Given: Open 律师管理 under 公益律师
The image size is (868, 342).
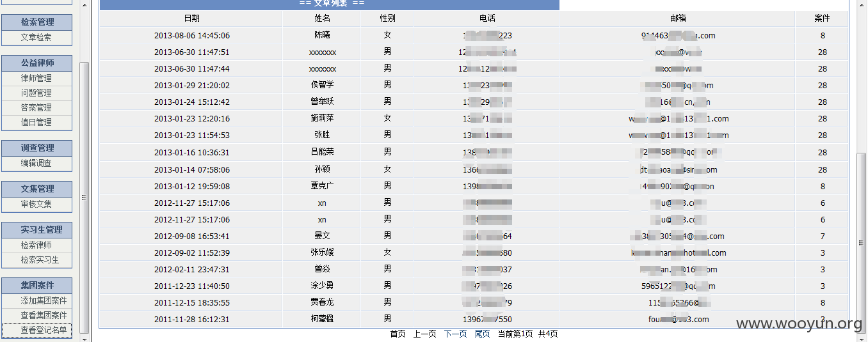Looking at the screenshot, I should tap(36, 79).
